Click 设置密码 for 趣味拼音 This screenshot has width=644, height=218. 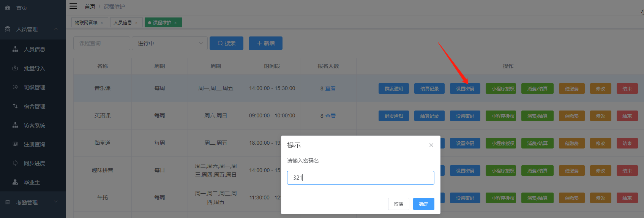tap(465, 171)
